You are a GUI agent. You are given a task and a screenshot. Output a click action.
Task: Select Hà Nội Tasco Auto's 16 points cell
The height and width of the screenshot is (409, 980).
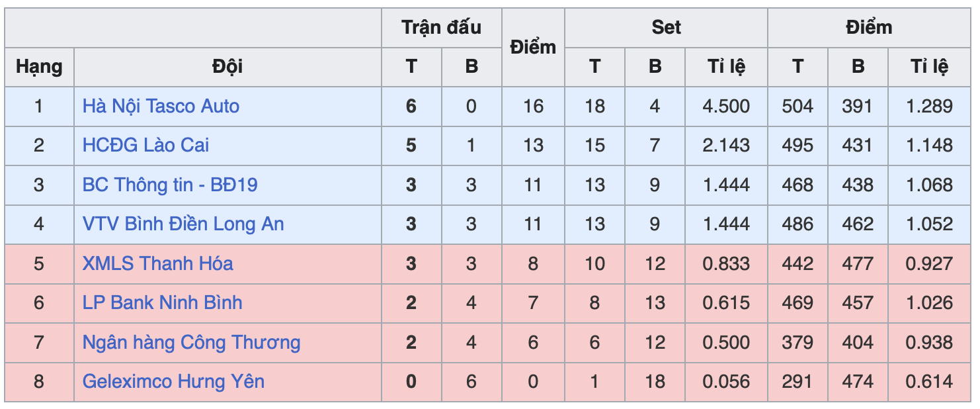click(x=533, y=106)
